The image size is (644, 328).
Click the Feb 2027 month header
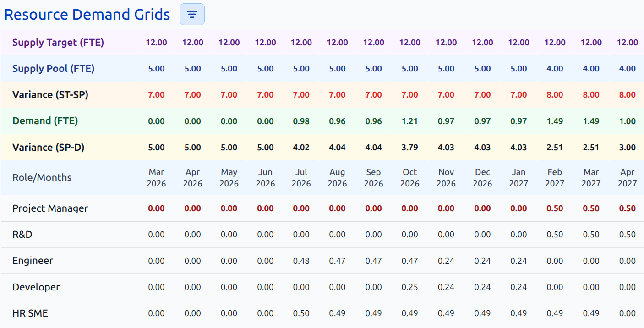(x=555, y=178)
